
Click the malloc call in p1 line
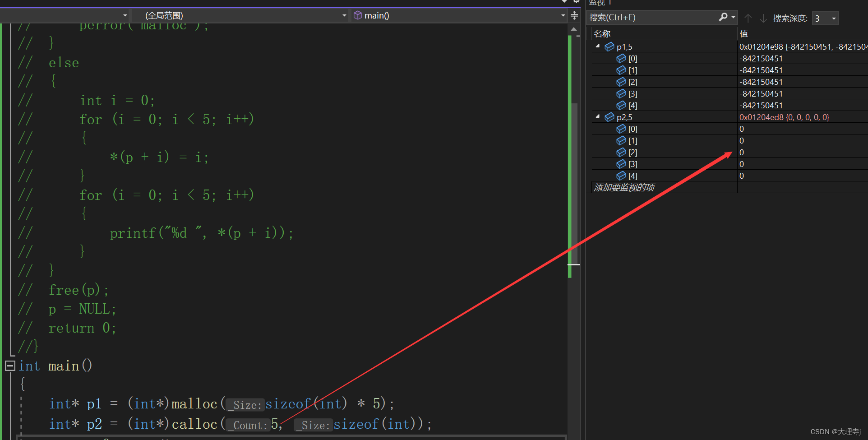point(194,403)
